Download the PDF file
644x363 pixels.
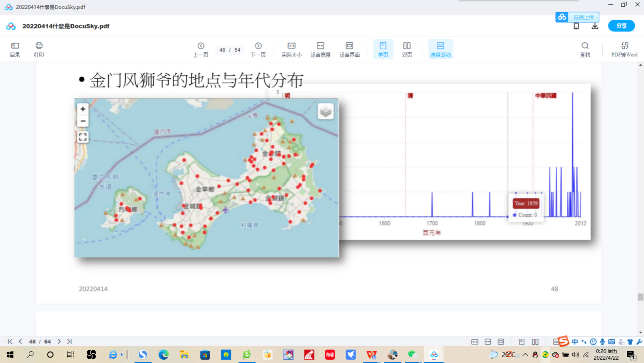click(x=595, y=26)
